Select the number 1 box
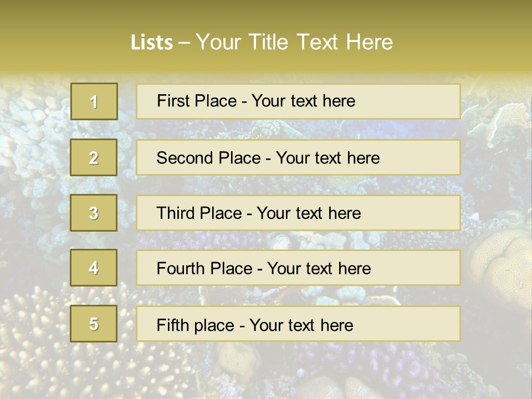The image size is (532, 399). click(x=94, y=101)
